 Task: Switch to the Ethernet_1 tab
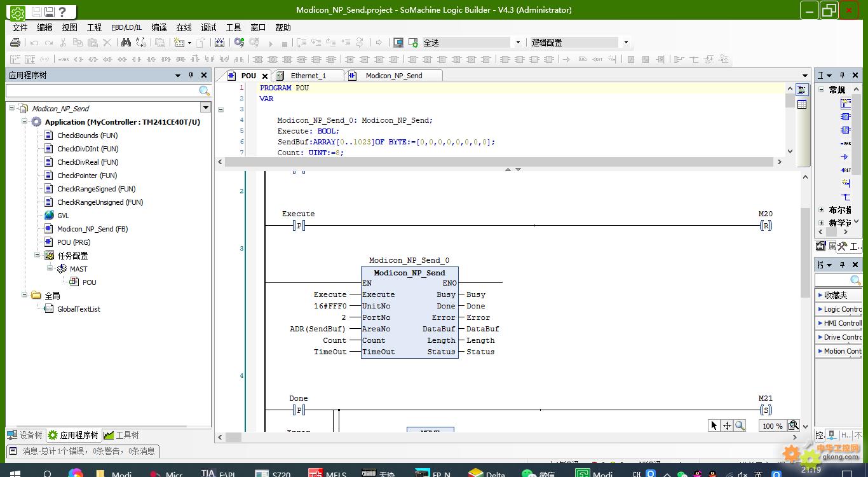pyautogui.click(x=308, y=76)
